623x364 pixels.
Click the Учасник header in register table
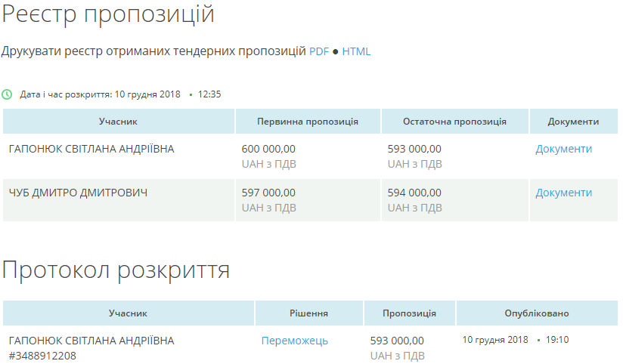[118, 122]
